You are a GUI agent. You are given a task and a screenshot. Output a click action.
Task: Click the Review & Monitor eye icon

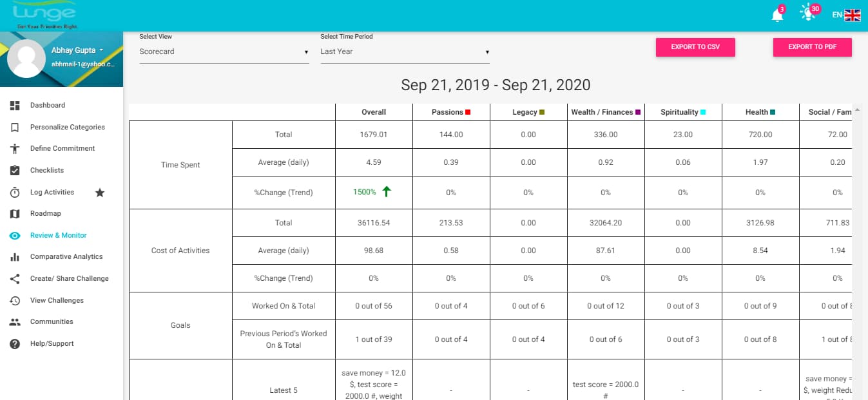[15, 236]
